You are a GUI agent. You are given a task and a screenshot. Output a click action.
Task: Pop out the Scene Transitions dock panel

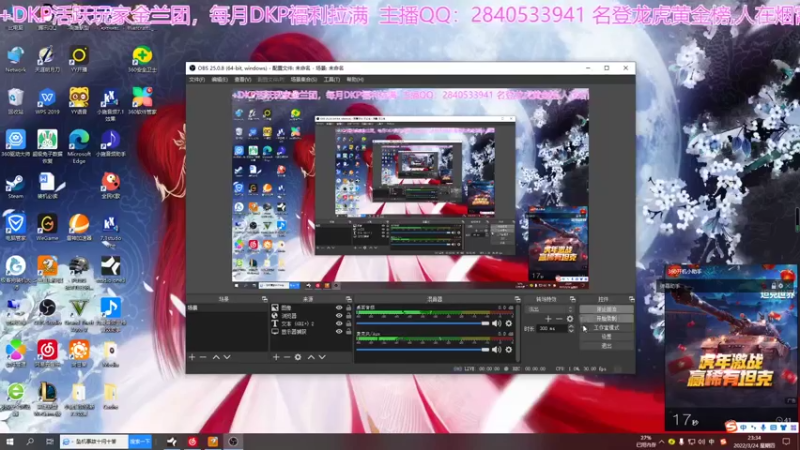(x=572, y=299)
